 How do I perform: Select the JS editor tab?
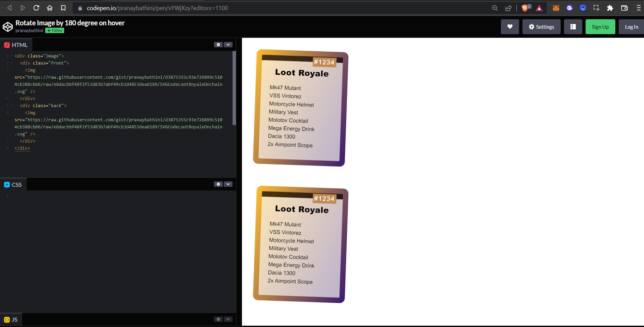point(11,320)
